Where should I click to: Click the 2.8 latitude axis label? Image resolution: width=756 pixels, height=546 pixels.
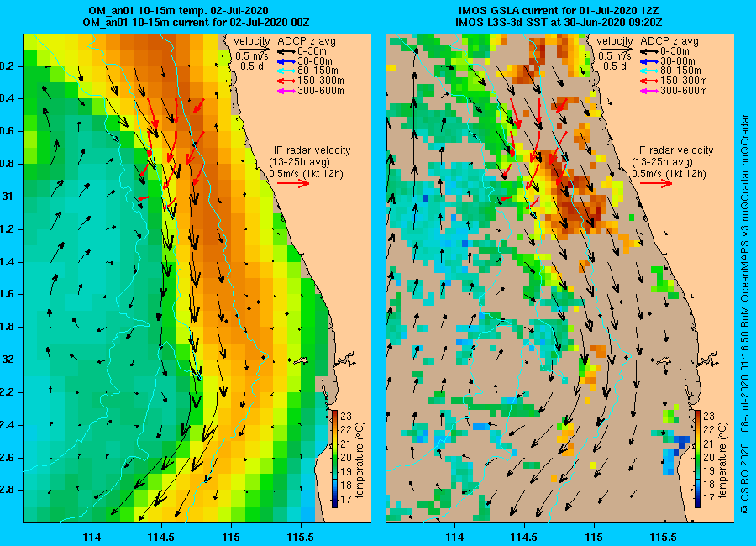point(8,490)
